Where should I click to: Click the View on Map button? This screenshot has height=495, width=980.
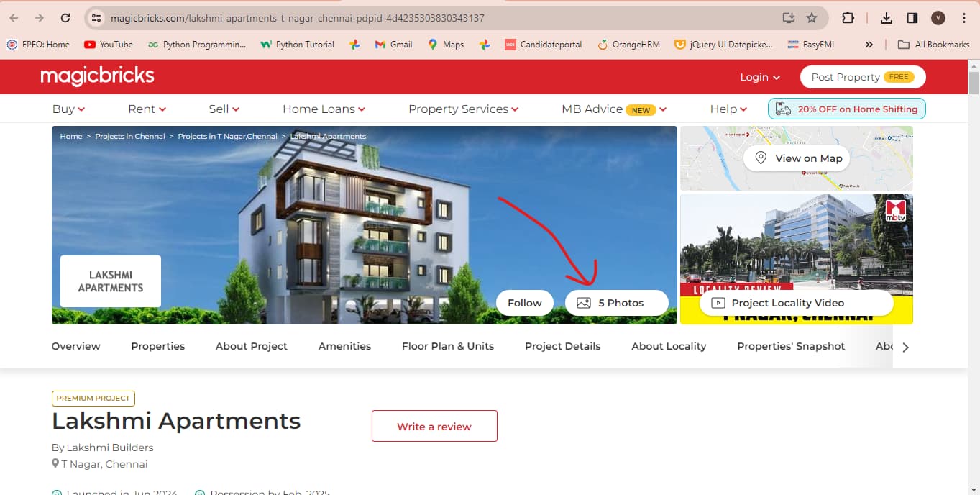coord(797,158)
